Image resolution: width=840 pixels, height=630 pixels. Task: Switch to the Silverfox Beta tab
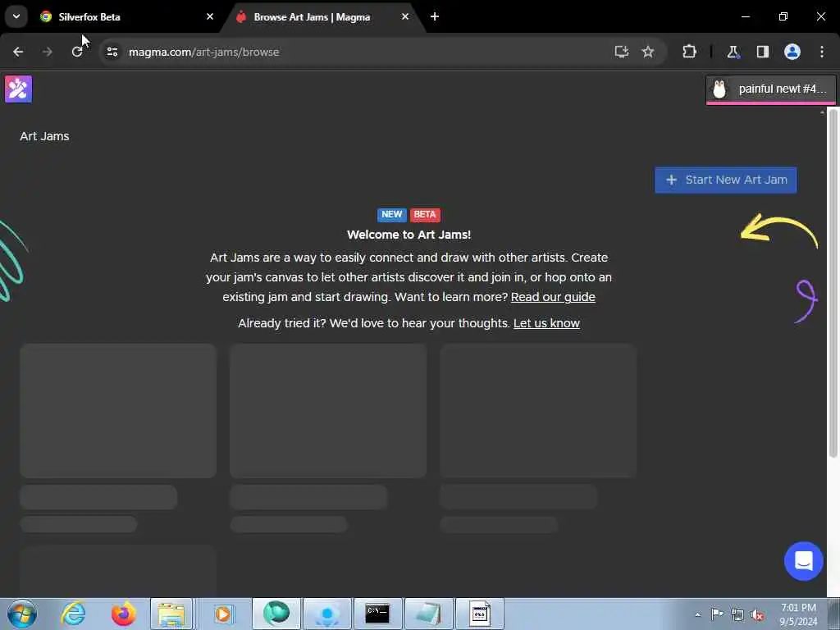pyautogui.click(x=127, y=16)
